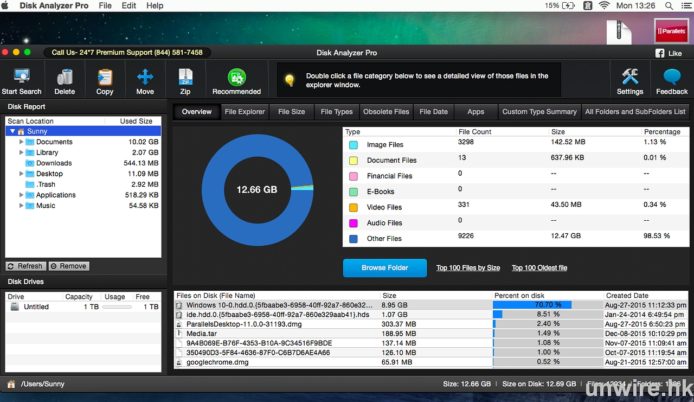
Task: Open the Edit menu
Action: coord(129,6)
